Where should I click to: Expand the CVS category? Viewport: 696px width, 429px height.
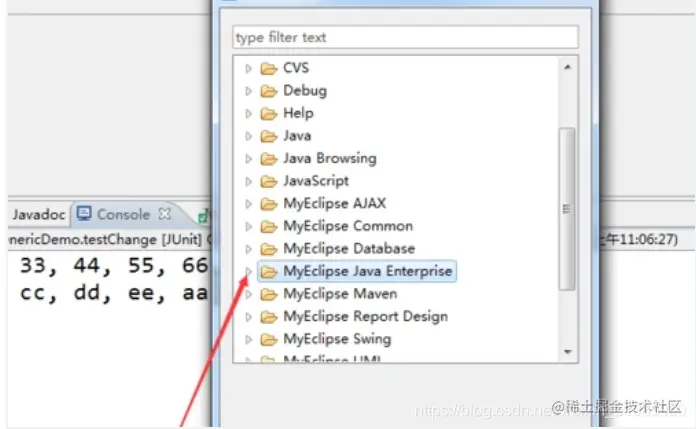(249, 68)
